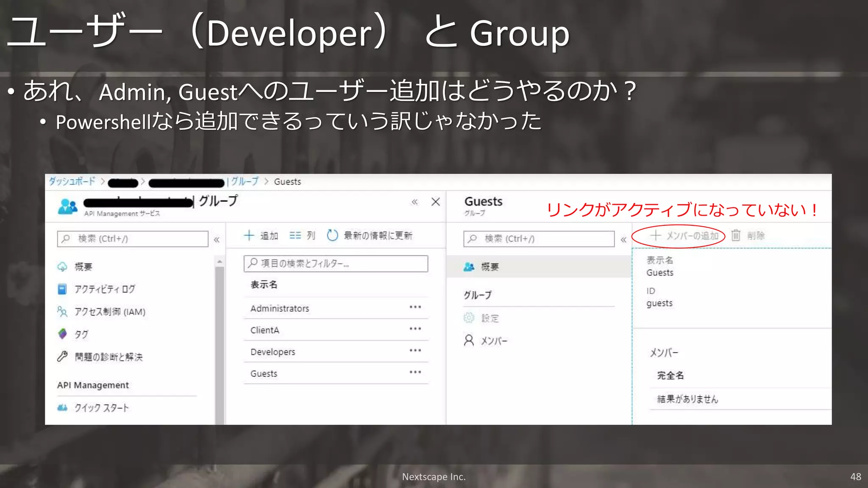Click the tag icon beside タグ
Image resolution: width=868 pixels, height=488 pixels.
click(x=62, y=334)
